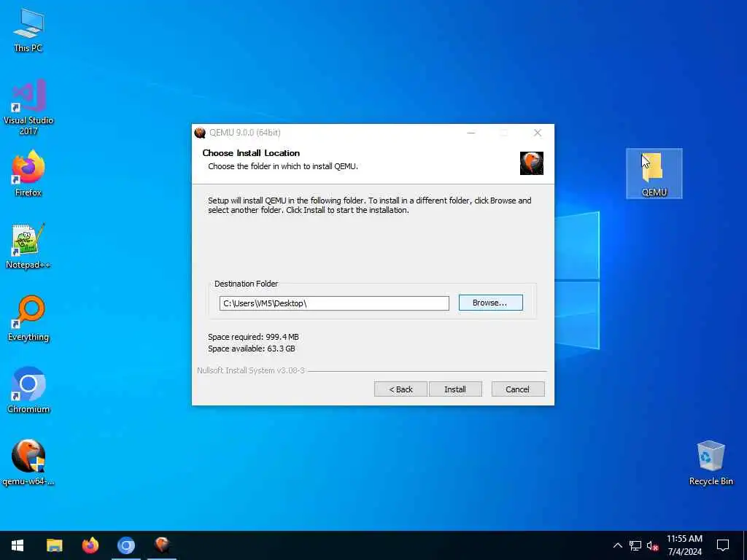Open the Recycle Bin
Screen dimensions: 747x560
(711, 463)
